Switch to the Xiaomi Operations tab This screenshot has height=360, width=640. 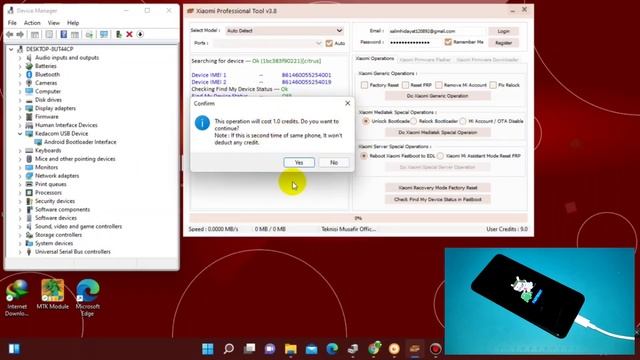[375, 59]
